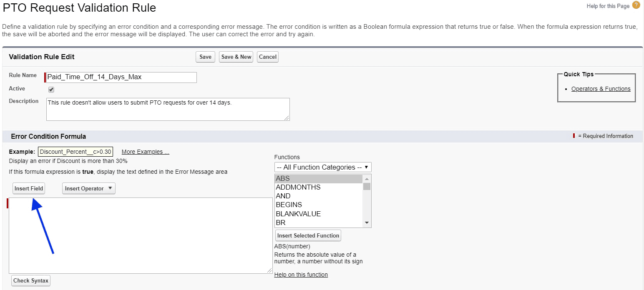Image resolution: width=644 pixels, height=290 pixels.
Task: Click the Insert Field button
Action: (x=28, y=188)
